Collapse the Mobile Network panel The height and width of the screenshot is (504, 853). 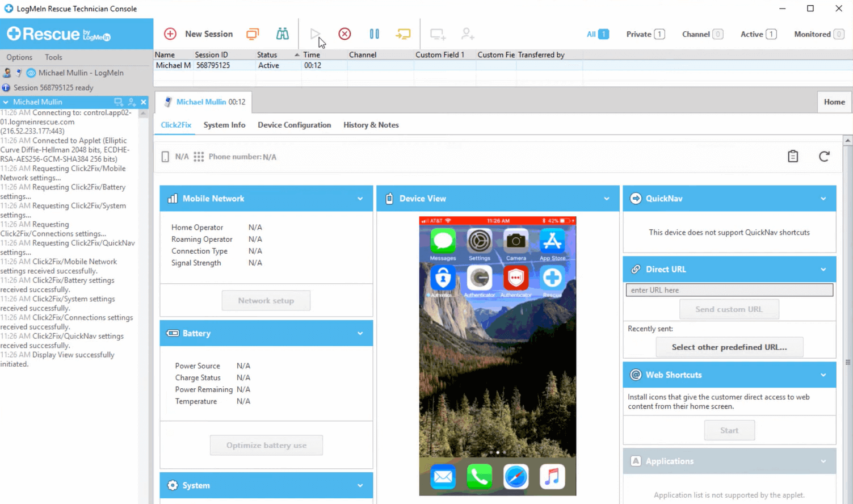click(360, 199)
